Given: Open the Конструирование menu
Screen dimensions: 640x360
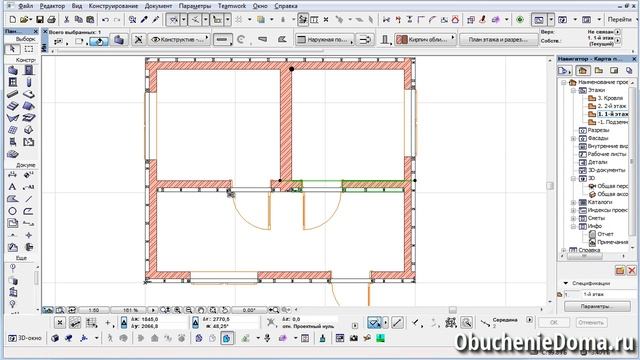Looking at the screenshot, I should pos(113,6).
